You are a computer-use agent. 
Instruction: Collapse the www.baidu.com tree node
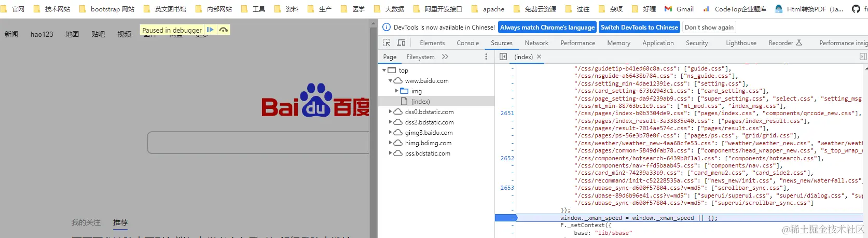(391, 81)
